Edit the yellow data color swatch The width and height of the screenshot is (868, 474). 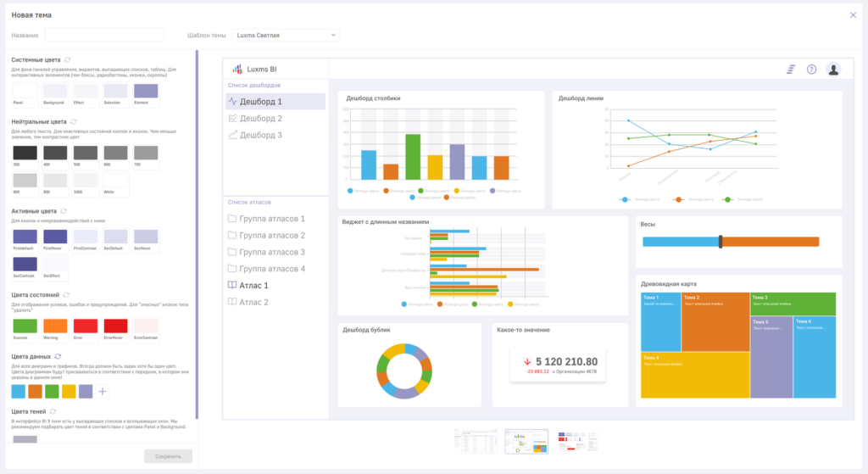(69, 392)
